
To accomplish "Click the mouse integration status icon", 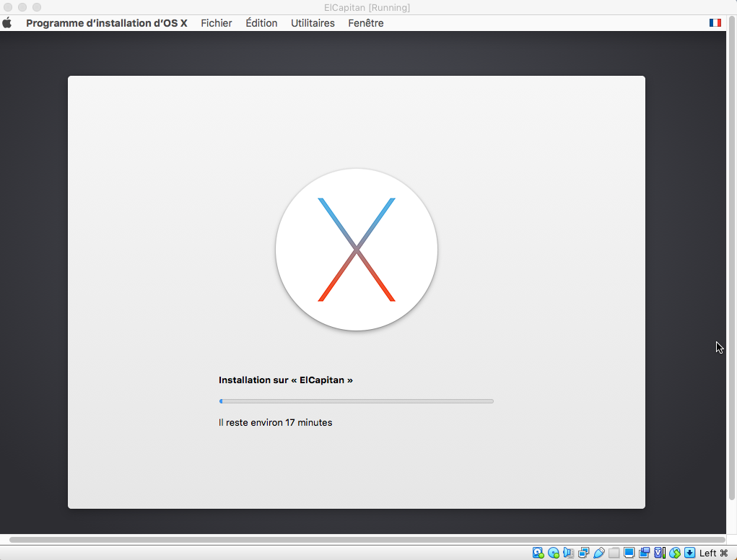I will 675,553.
